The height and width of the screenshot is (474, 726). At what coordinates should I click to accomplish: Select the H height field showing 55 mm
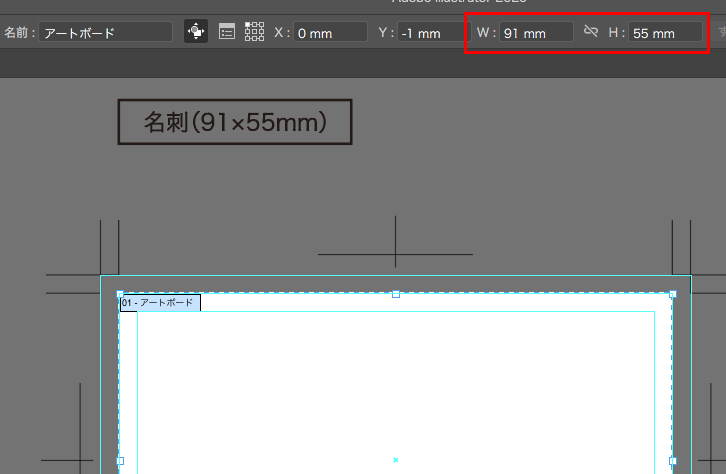(x=665, y=33)
